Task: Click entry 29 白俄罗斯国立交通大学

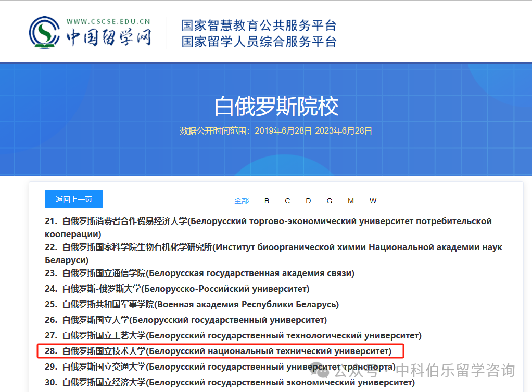Action: [x=220, y=367]
